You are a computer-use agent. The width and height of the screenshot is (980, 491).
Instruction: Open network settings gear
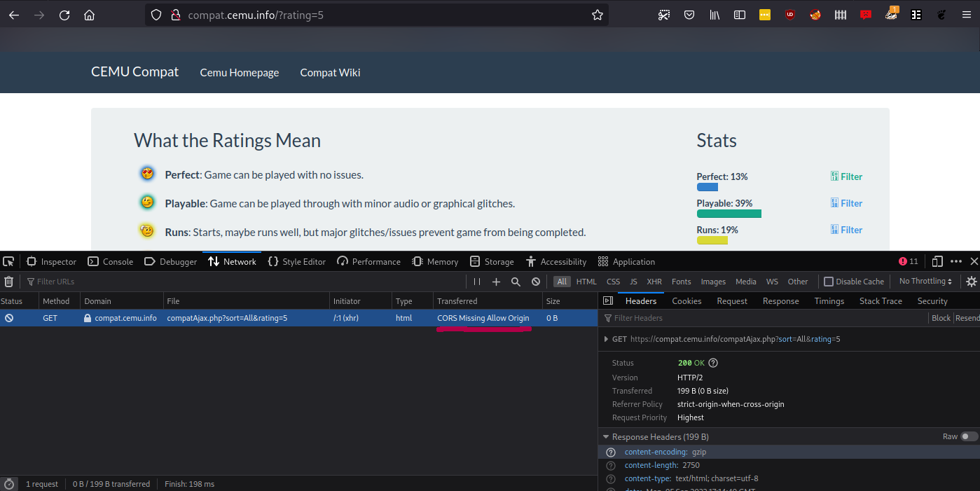(971, 282)
